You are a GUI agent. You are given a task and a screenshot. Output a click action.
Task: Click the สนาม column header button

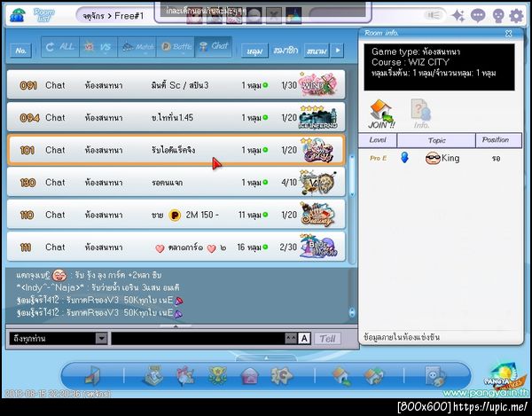[317, 51]
